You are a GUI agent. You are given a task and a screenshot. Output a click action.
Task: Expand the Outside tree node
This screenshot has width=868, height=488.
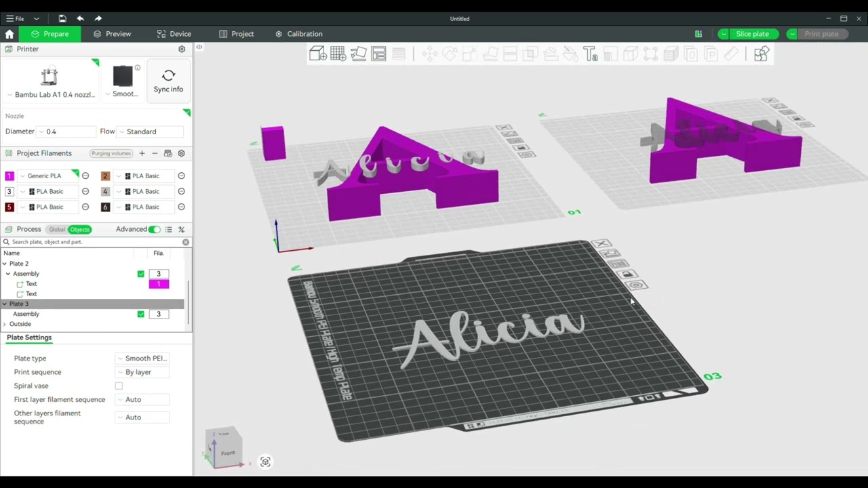pyautogui.click(x=5, y=324)
